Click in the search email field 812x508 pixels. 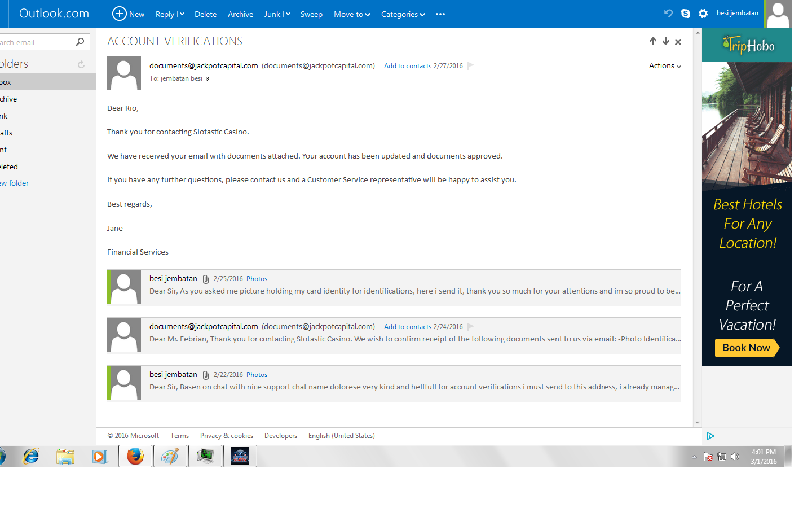point(37,42)
